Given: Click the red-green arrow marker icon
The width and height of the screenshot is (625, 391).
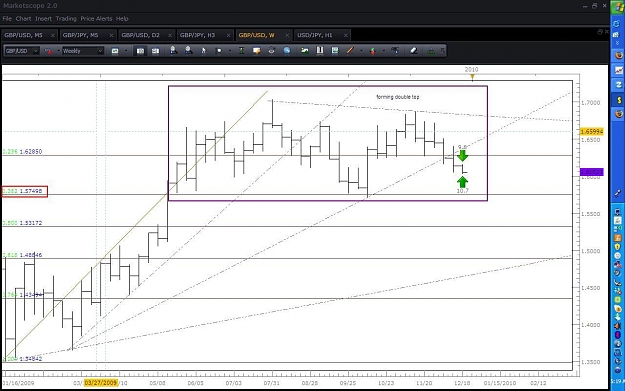Looking at the screenshot, I should (x=373, y=51).
